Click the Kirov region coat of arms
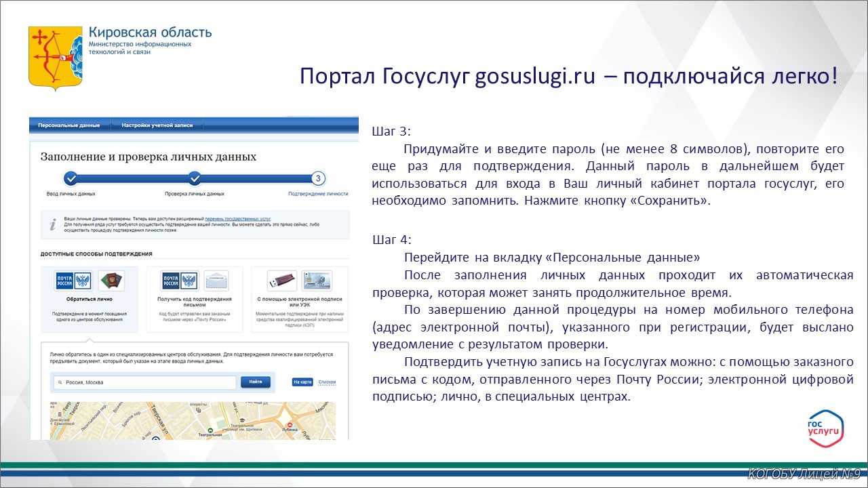Image resolution: width=868 pixels, height=488 pixels. 56,58
